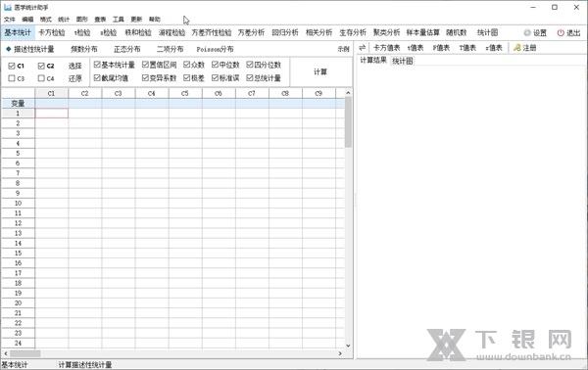The height and width of the screenshot is (370, 588).
Task: Toggle the 四分位数 checkbox
Action: (x=250, y=65)
